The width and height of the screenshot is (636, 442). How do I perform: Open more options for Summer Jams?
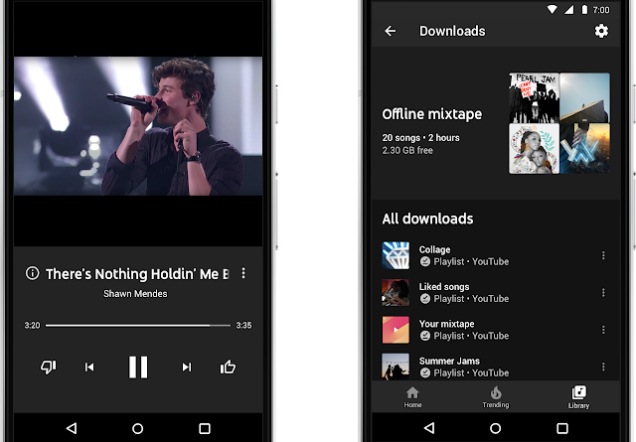pos(603,367)
